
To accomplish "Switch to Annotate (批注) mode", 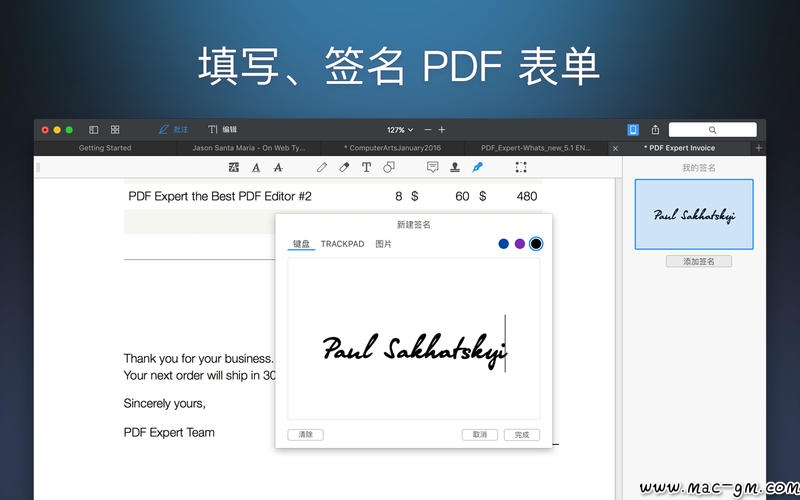I will point(173,130).
